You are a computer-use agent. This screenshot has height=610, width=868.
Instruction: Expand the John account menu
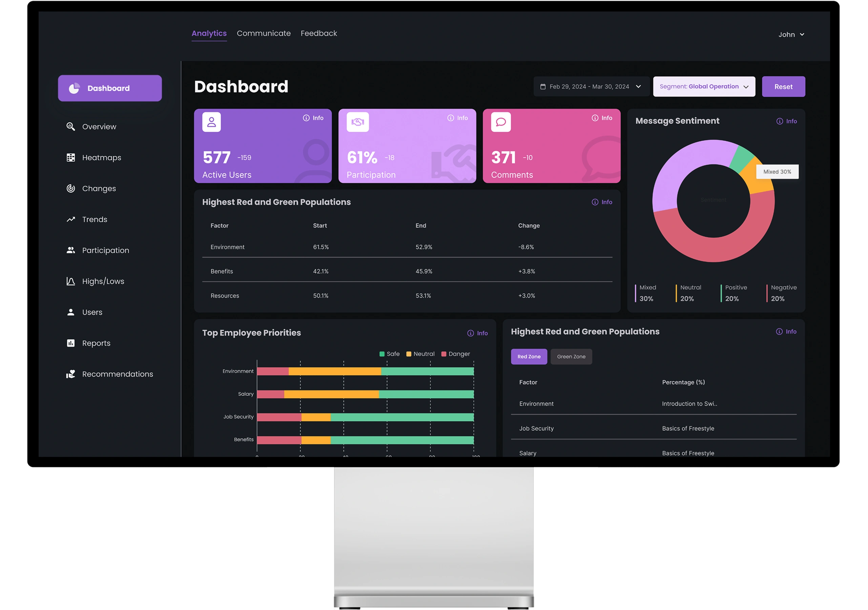pyautogui.click(x=791, y=34)
